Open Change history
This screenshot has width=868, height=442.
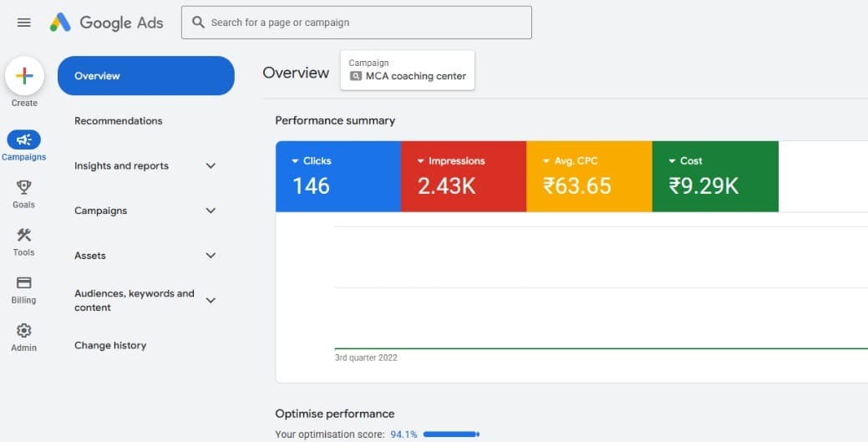tap(110, 345)
